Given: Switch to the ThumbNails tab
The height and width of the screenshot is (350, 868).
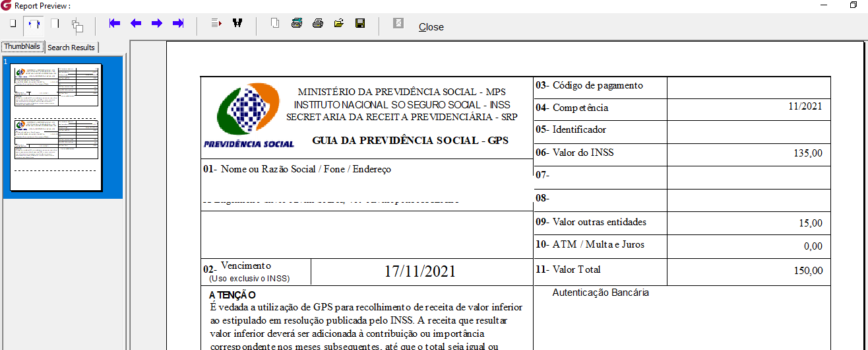Looking at the screenshot, I should pos(22,46).
